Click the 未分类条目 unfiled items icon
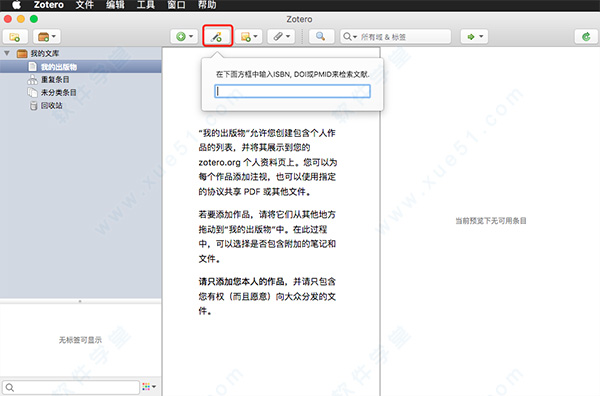This screenshot has height=396, width=600. [x=32, y=93]
